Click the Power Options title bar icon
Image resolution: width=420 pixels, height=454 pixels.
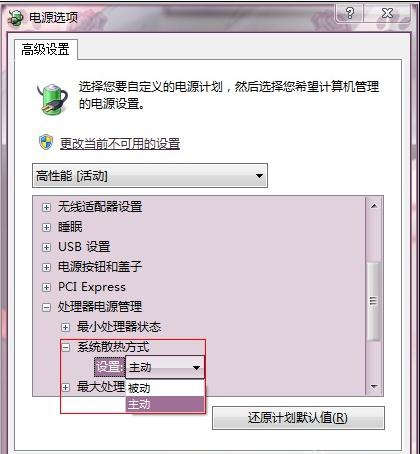click(x=16, y=17)
